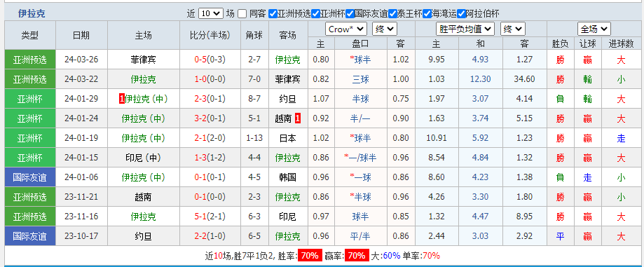
Task: Click the red card marker beside 伊拉克 24-01-29
Action: (121, 99)
